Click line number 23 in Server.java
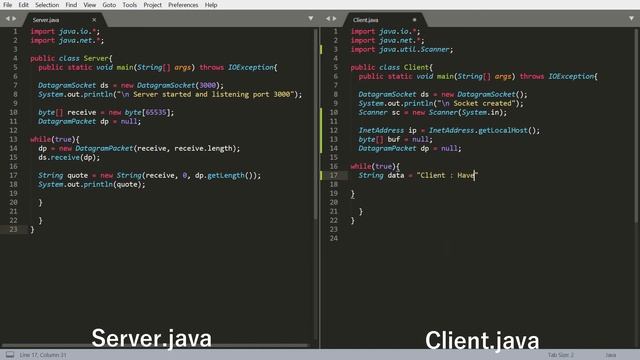 tap(13, 229)
